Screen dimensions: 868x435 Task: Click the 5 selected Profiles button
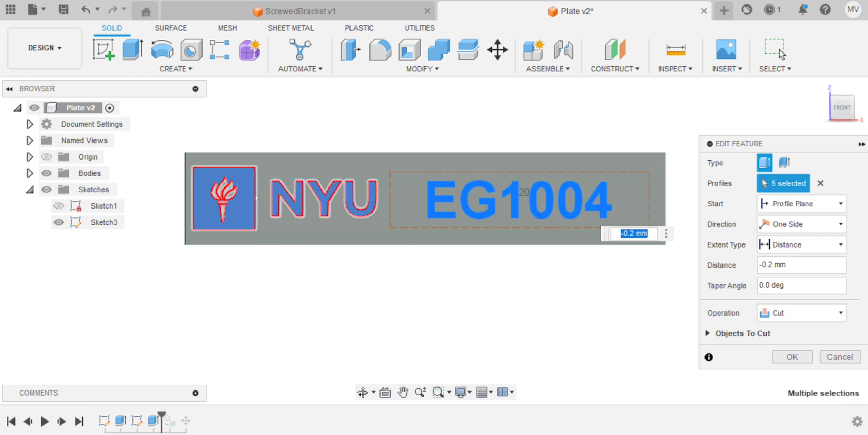(783, 183)
